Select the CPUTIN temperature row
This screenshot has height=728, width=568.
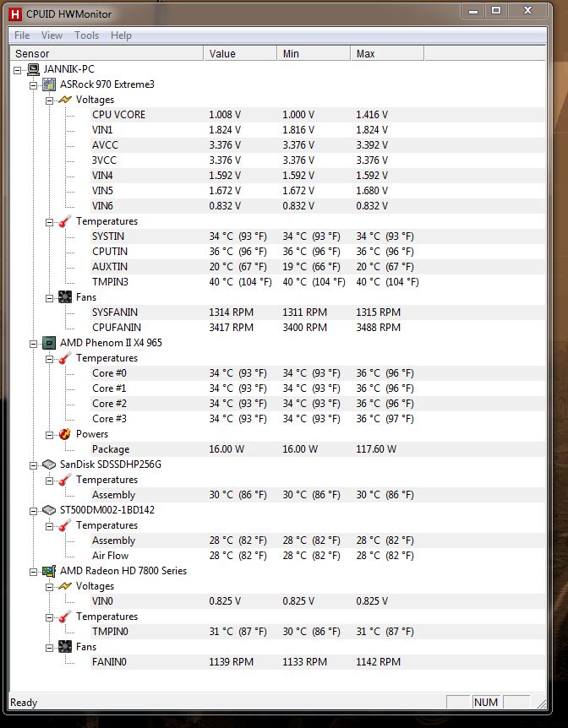pos(318,252)
